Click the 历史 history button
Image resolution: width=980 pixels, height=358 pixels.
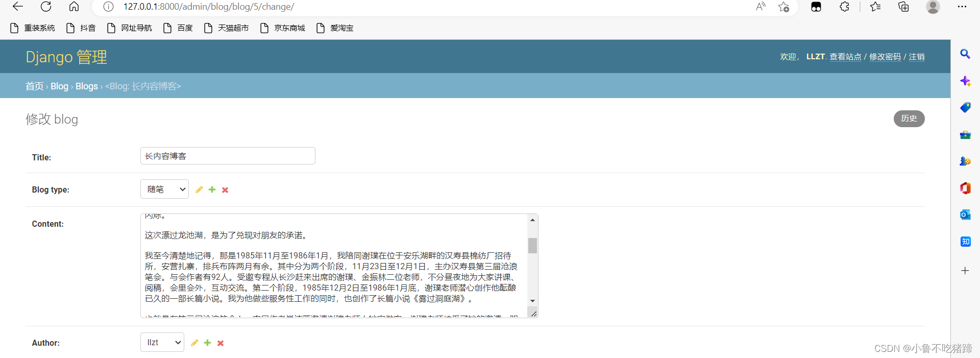tap(909, 118)
